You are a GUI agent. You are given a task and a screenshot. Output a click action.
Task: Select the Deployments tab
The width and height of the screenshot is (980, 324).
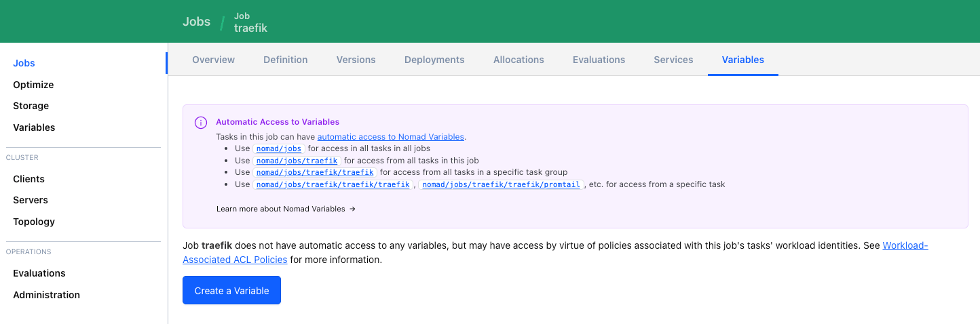pyautogui.click(x=434, y=60)
